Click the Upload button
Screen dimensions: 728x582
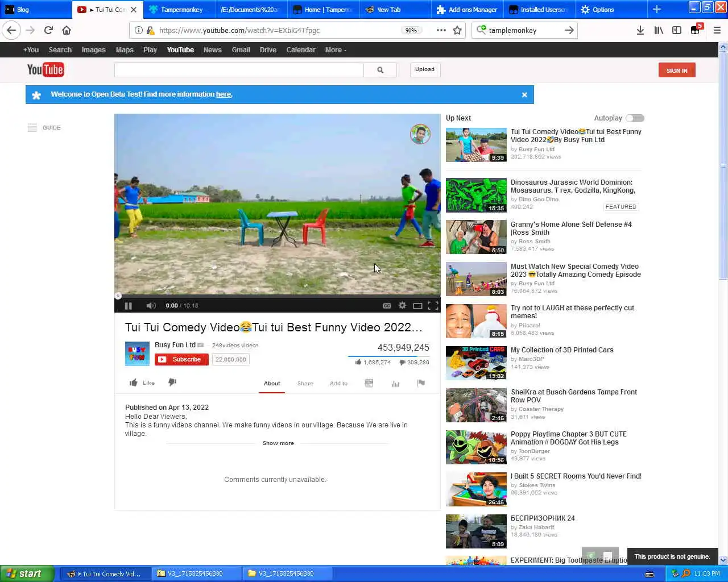click(425, 69)
